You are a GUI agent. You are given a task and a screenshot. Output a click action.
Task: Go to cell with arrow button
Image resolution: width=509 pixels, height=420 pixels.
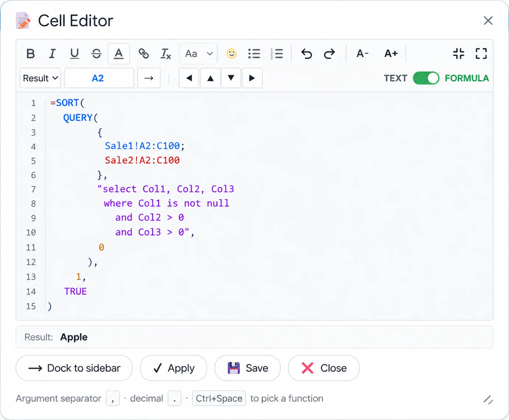click(x=149, y=78)
